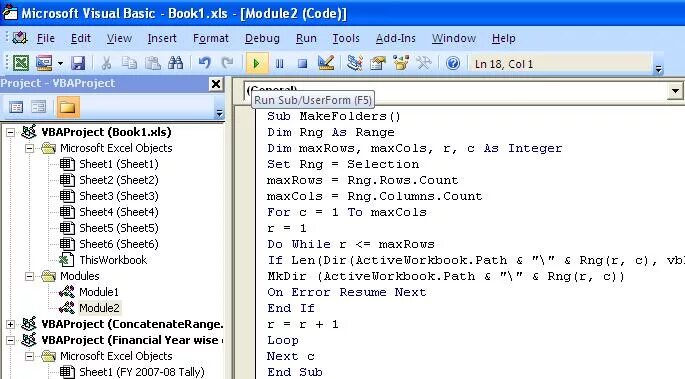Open the Debug menu
The height and width of the screenshot is (379, 685).
tap(262, 38)
